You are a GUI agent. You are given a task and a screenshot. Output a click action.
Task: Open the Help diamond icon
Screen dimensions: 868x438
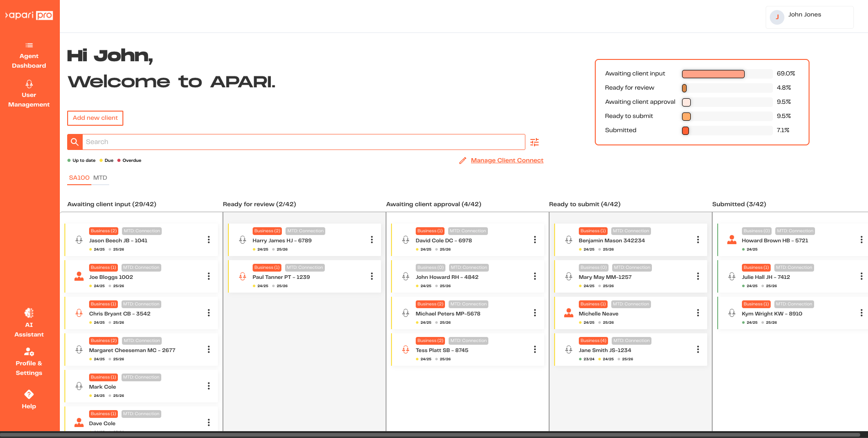pyautogui.click(x=29, y=394)
